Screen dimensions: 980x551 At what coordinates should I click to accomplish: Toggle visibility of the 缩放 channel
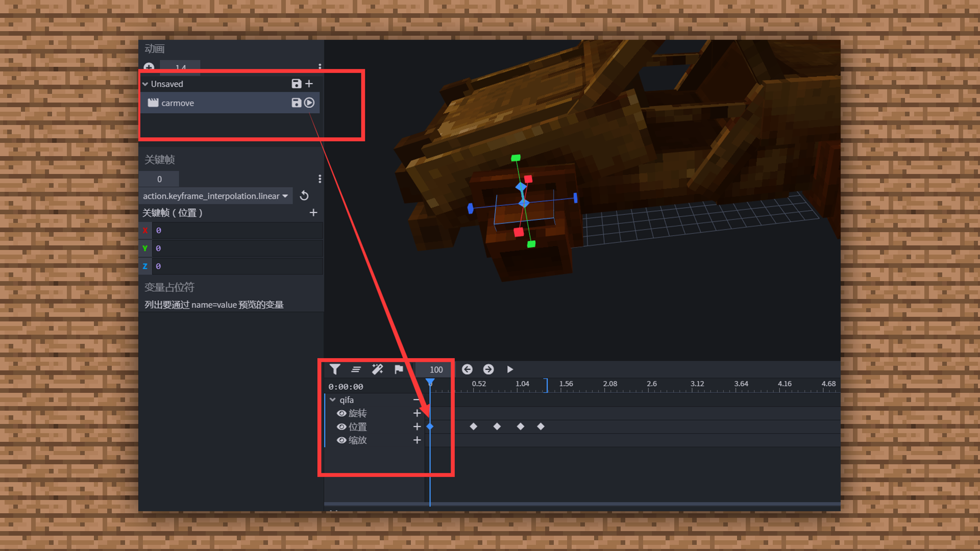[341, 440]
